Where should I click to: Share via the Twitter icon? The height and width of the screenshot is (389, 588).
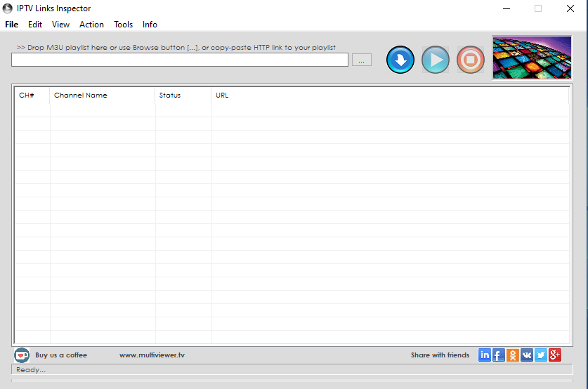click(x=541, y=355)
